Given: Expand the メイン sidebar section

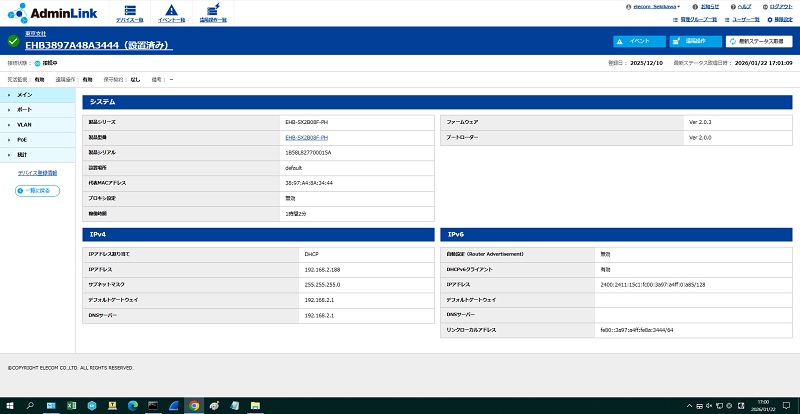Looking at the screenshot, I should click(x=37, y=95).
